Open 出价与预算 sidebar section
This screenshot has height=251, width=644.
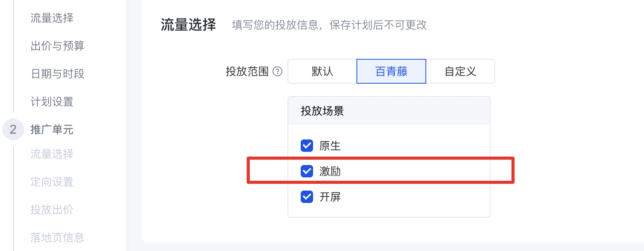(57, 46)
